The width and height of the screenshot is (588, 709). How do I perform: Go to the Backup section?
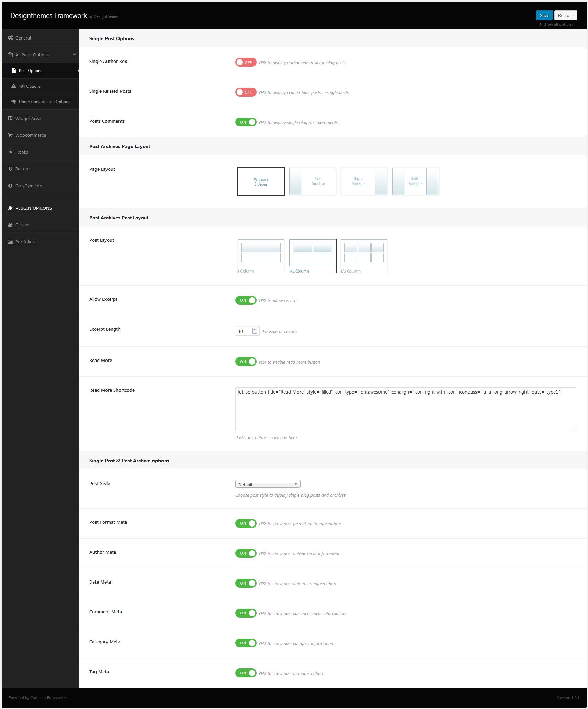click(x=40, y=169)
